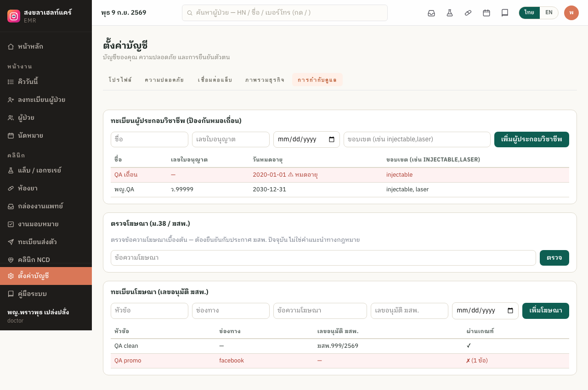Click book icon beside คู่มือระบบ

11,294
